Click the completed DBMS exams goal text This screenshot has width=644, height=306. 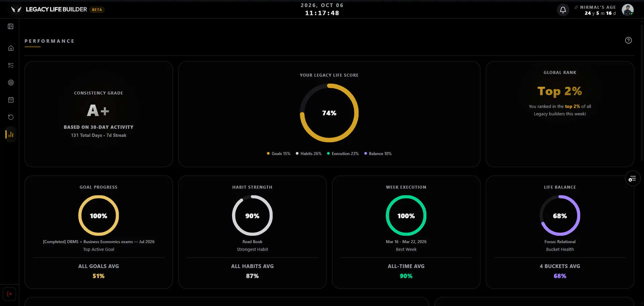pyautogui.click(x=98, y=242)
